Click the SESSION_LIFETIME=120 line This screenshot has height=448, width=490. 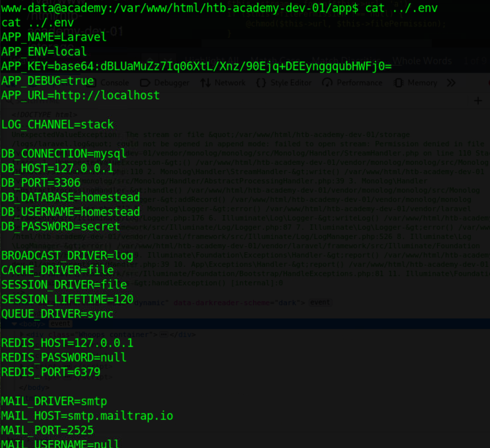[67, 299]
